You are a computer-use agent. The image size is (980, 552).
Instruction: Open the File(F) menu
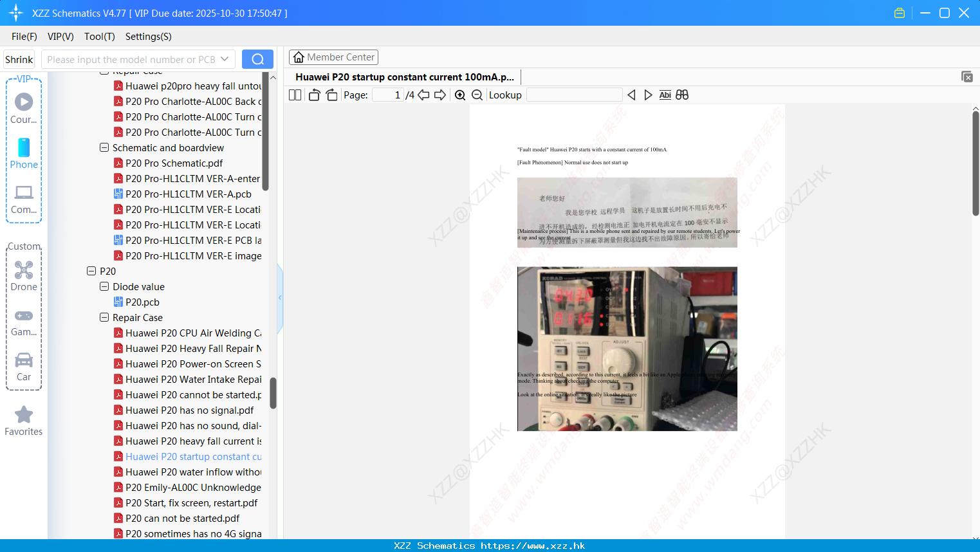click(x=24, y=37)
